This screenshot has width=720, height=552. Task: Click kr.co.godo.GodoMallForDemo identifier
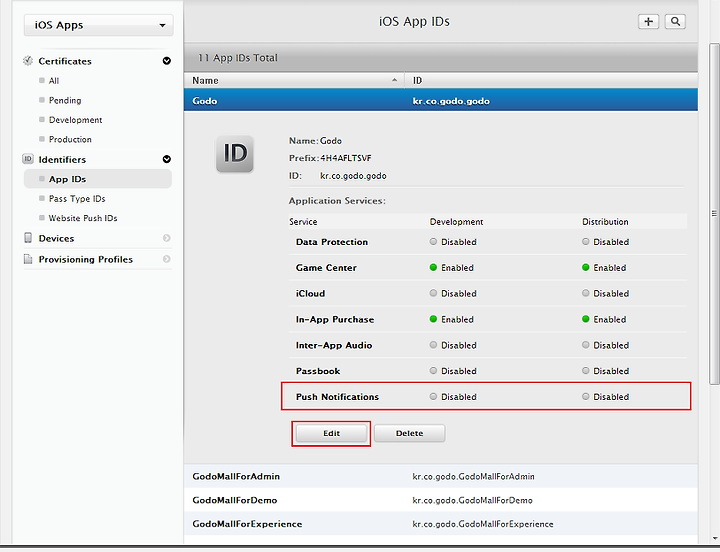point(472,501)
